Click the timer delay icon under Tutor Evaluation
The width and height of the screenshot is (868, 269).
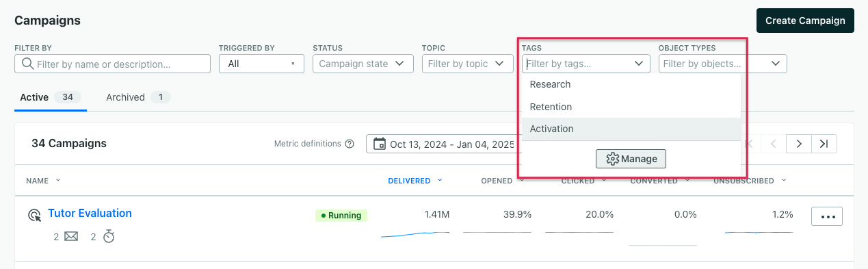(x=109, y=236)
